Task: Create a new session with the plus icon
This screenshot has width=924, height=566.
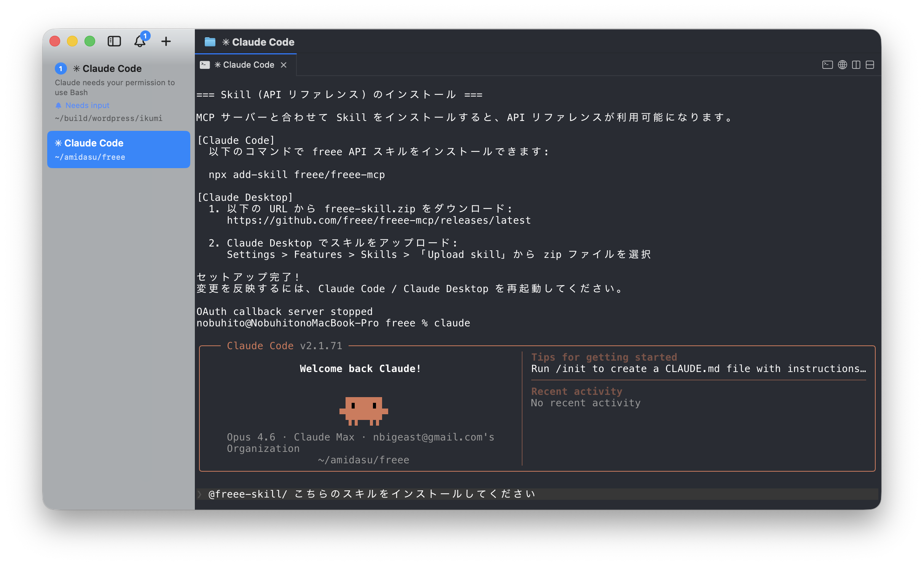Action: tap(166, 42)
